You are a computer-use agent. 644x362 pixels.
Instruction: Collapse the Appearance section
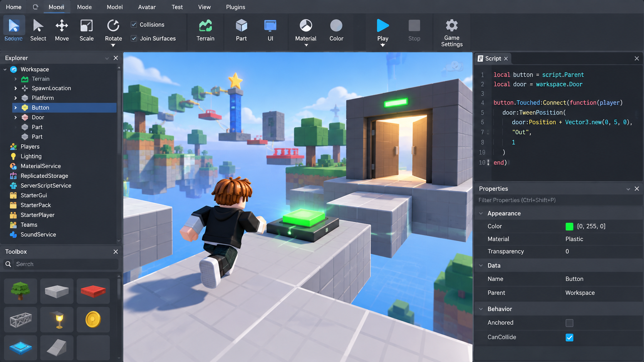pyautogui.click(x=481, y=214)
